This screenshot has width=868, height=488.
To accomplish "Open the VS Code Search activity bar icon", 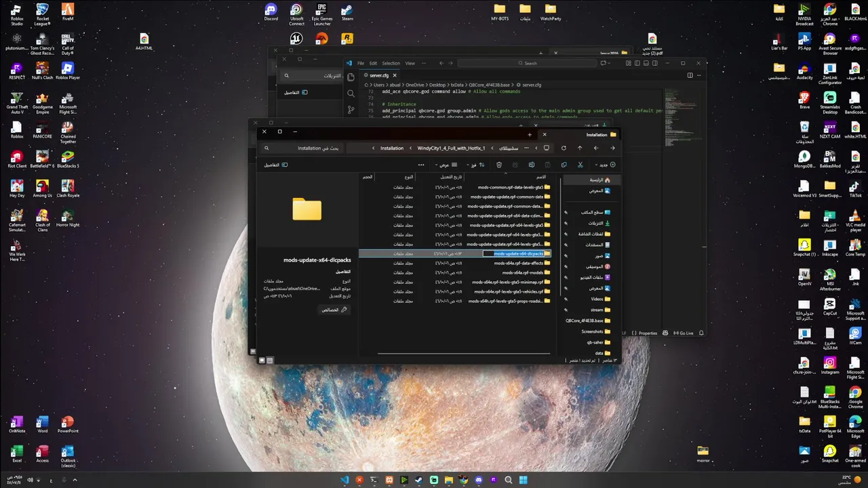I will 351,94.
